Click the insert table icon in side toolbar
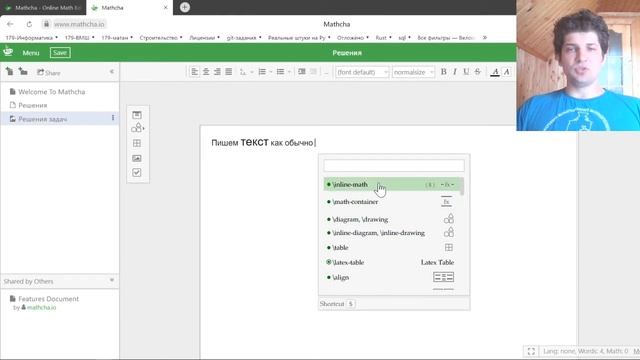The height and width of the screenshot is (360, 640). [137, 143]
